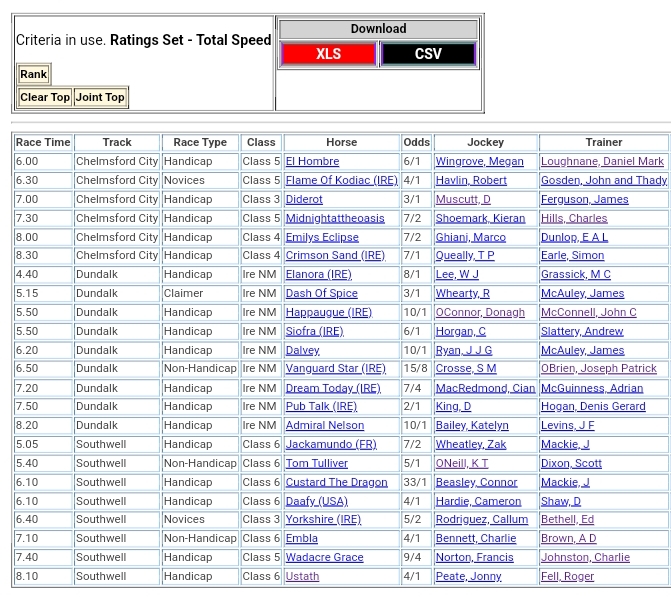Image resolution: width=671 pixels, height=603 pixels.
Task: Open horse Custard The Dragon
Action: 336,482
